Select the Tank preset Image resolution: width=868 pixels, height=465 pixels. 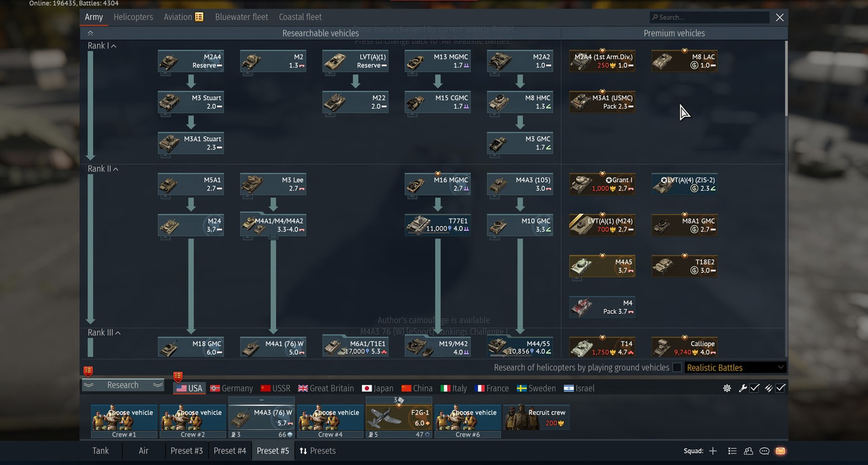point(100,451)
